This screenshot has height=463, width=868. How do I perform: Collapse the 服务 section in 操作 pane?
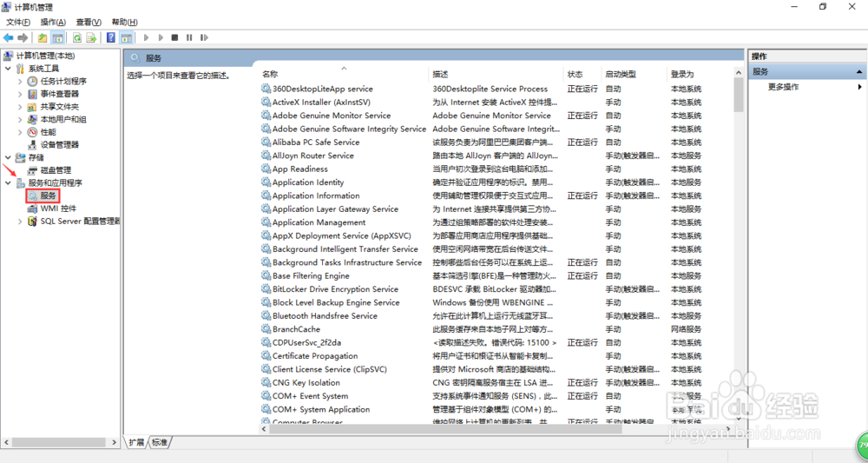point(859,72)
